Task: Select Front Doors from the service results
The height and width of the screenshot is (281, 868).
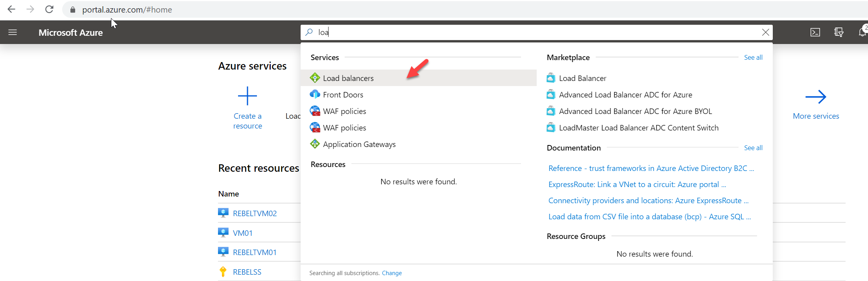Action: pos(343,95)
